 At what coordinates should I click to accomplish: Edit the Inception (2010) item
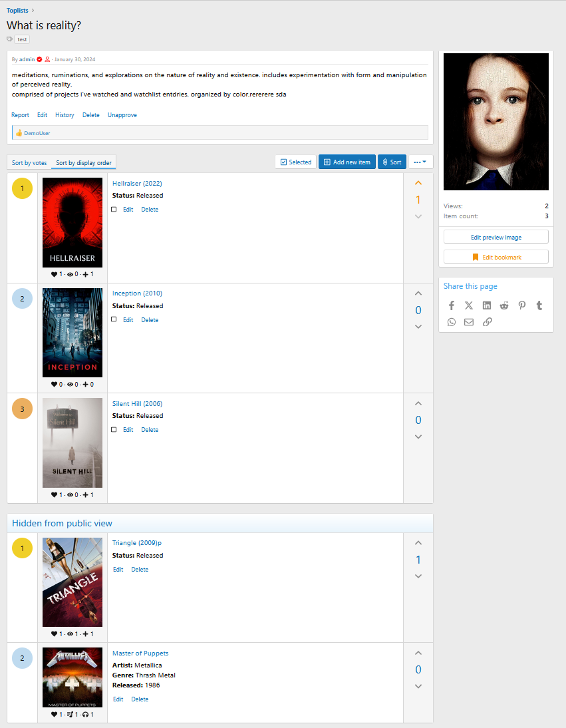(128, 320)
